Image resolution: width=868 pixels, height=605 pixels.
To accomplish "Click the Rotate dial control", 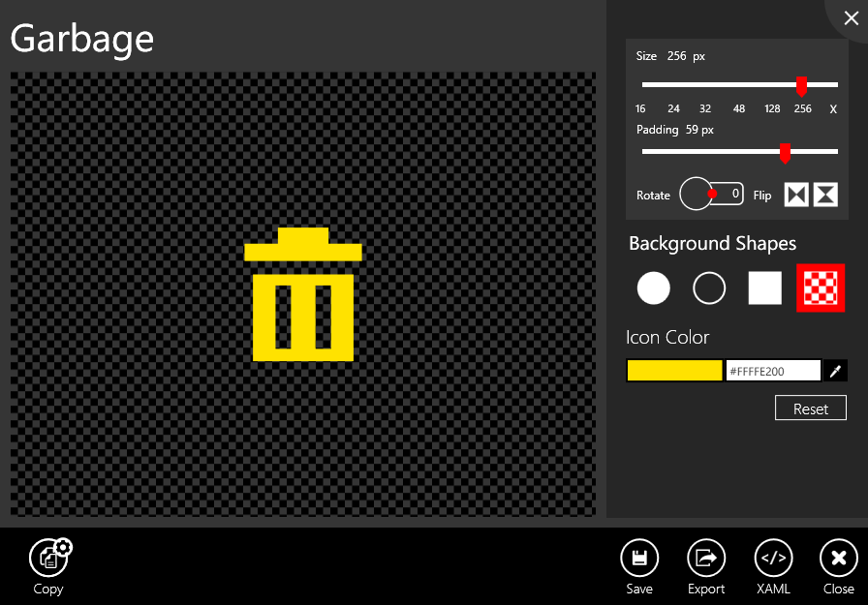I will (x=697, y=194).
